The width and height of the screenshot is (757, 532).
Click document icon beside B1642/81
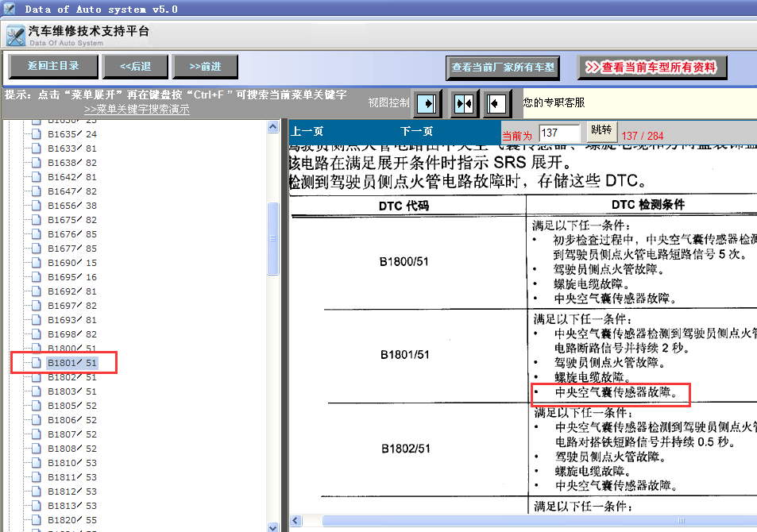tap(37, 177)
